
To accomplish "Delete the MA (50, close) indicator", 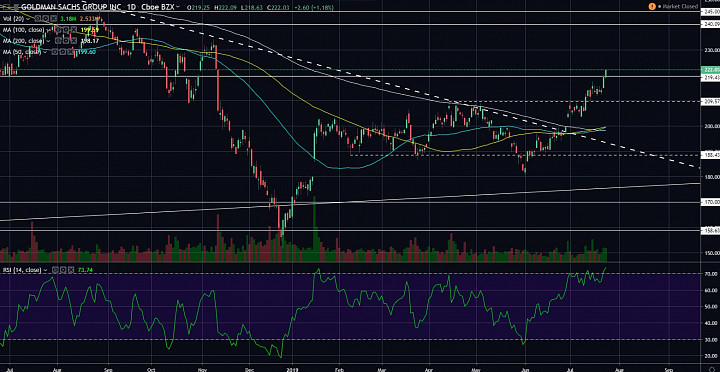I will point(70,52).
